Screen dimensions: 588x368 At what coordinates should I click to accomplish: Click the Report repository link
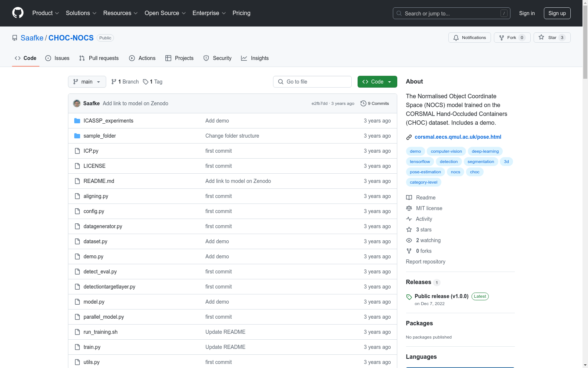(426, 262)
